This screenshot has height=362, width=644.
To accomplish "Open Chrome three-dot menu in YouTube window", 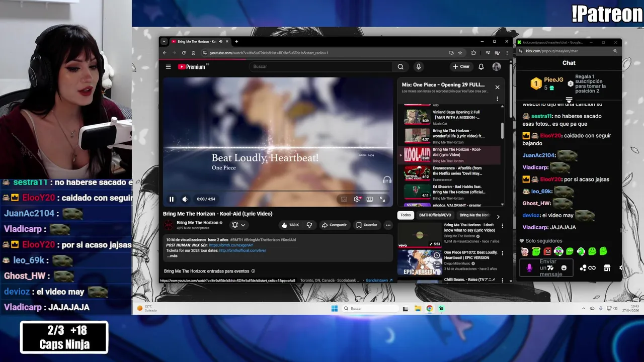I will (x=507, y=53).
